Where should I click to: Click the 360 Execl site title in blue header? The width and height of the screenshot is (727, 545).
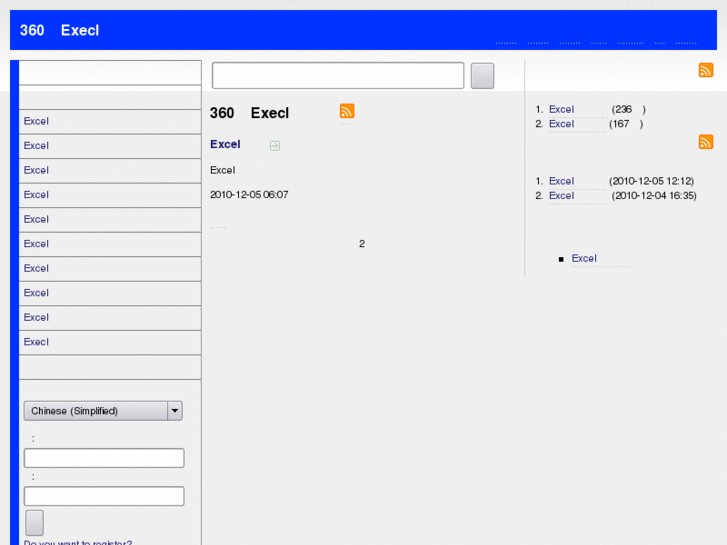(59, 31)
